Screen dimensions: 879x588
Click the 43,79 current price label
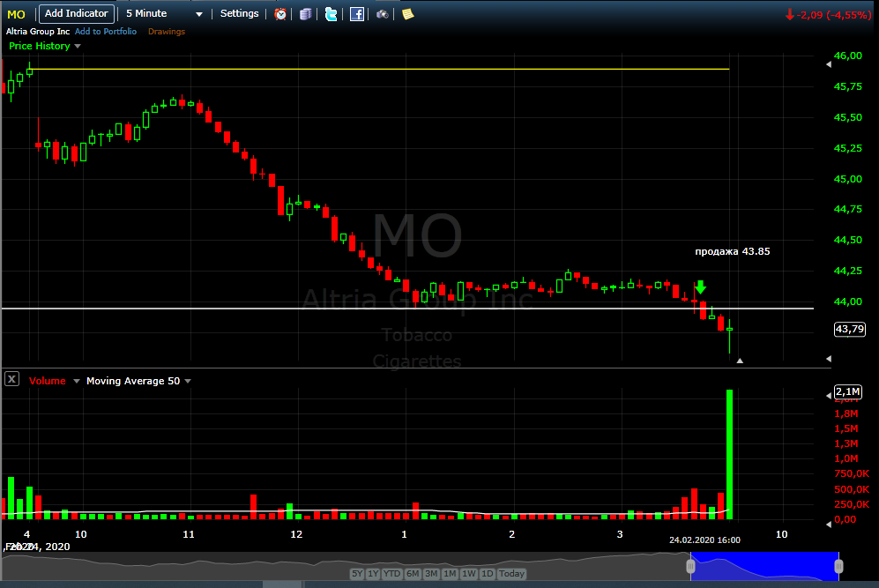coord(849,329)
